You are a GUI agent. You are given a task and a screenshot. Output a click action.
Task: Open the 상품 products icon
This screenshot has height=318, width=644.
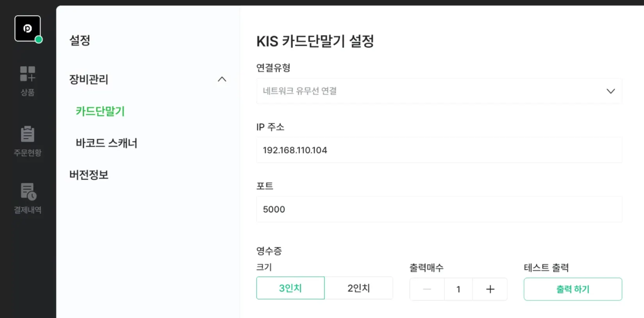click(x=27, y=74)
